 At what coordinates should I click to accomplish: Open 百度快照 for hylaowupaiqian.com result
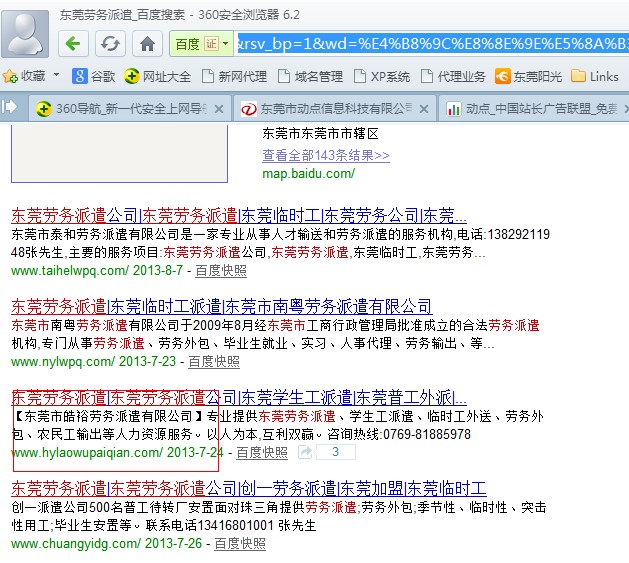coord(262,453)
